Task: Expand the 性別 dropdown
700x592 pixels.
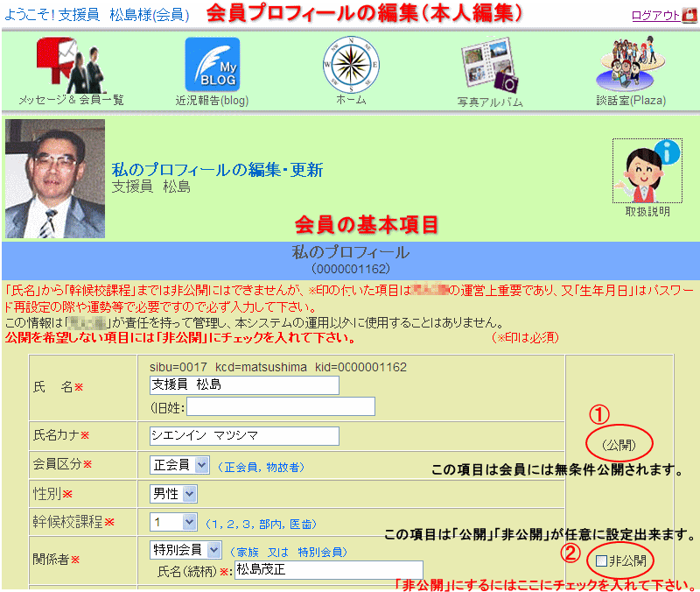Action: (174, 494)
